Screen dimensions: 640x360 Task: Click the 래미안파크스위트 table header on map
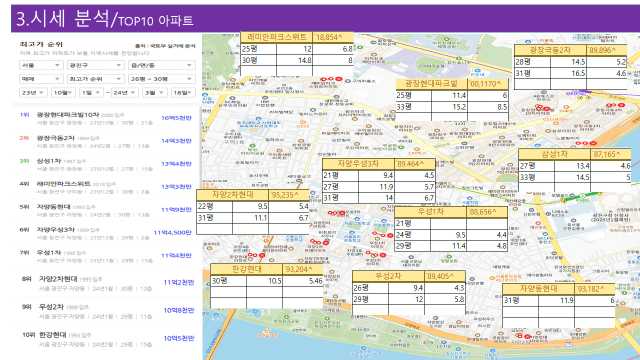(x=277, y=37)
